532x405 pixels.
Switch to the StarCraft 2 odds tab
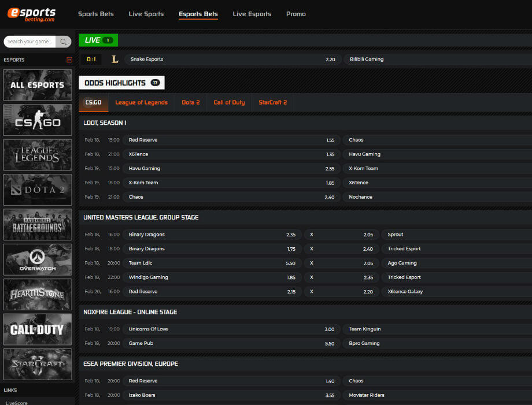point(272,102)
